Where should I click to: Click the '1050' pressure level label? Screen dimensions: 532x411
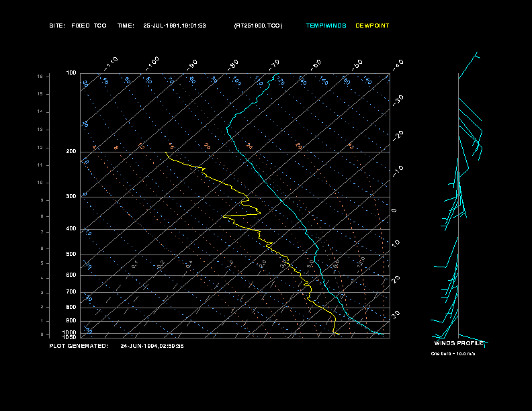click(x=70, y=337)
